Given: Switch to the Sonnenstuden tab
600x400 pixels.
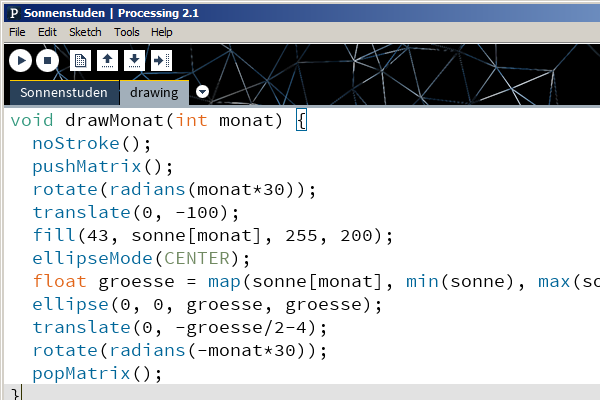Looking at the screenshot, I should (64, 93).
